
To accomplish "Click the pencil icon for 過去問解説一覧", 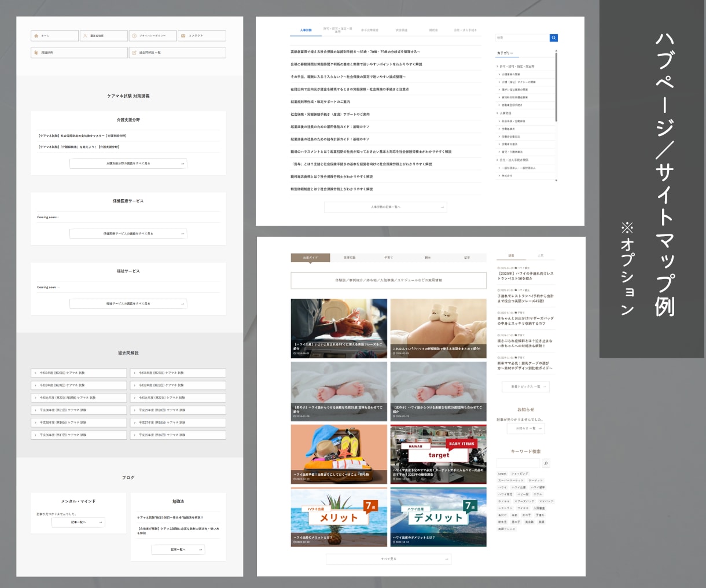I will pyautogui.click(x=134, y=53).
